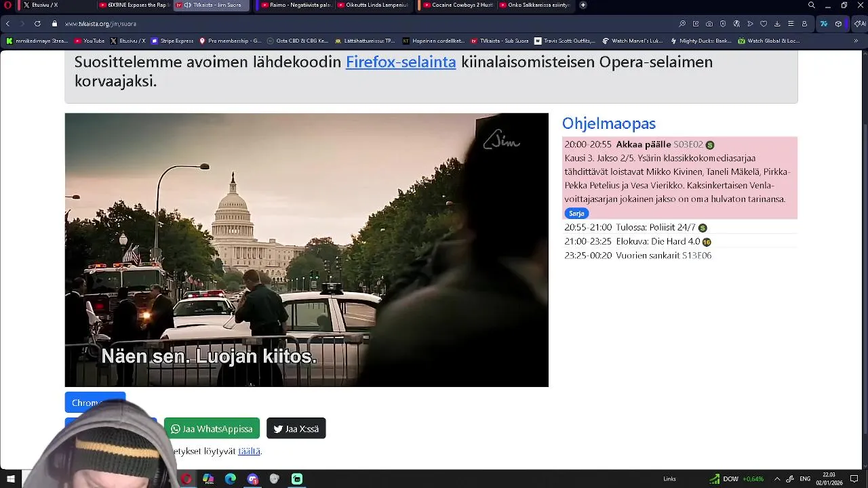Open the Travis Scott Outfits bookmark
The width and height of the screenshot is (868, 488).
(564, 41)
